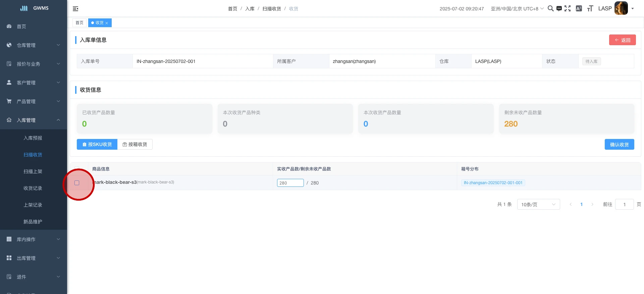This screenshot has width=644, height=294.
Task: Switch to the 首页 page tab
Action: pos(79,23)
